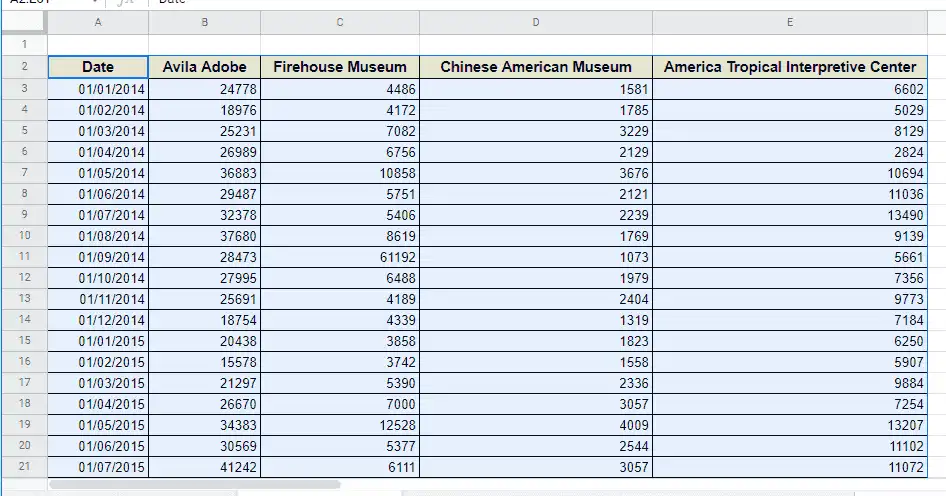Viewport: 946px width, 496px height.
Task: Select Chinese American Museum value 3229
Action: click(536, 131)
